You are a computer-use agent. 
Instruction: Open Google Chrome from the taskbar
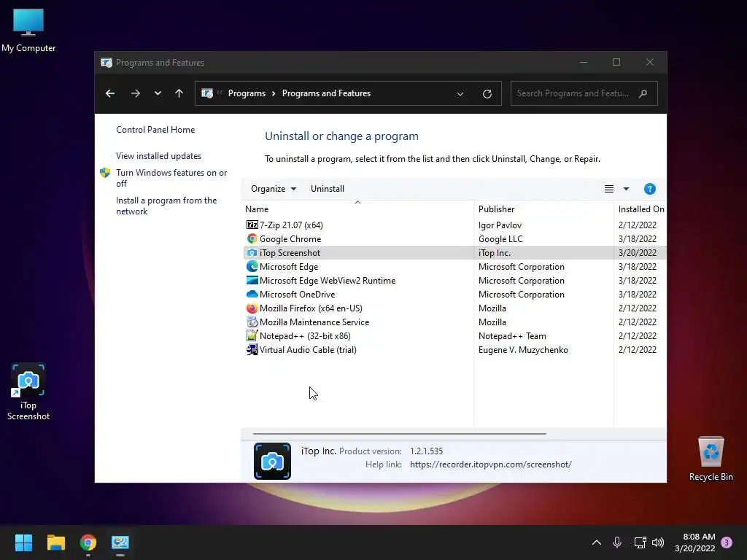tap(88, 542)
